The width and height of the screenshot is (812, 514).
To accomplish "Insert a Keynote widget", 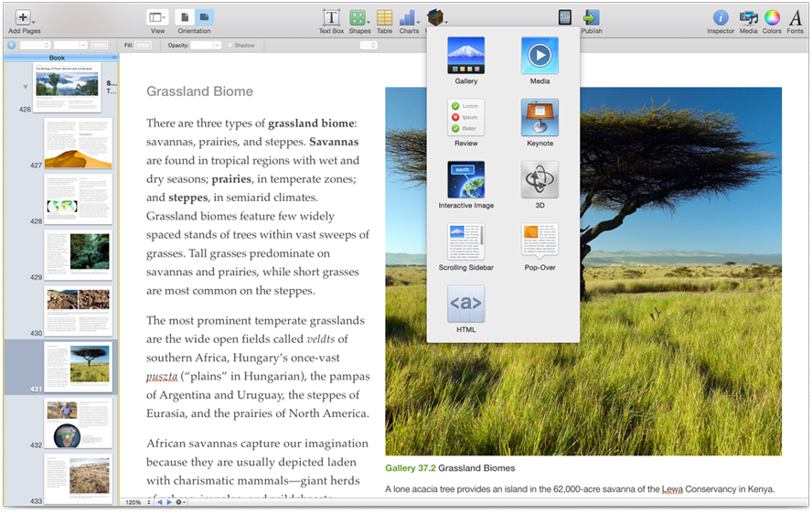I will 540,119.
